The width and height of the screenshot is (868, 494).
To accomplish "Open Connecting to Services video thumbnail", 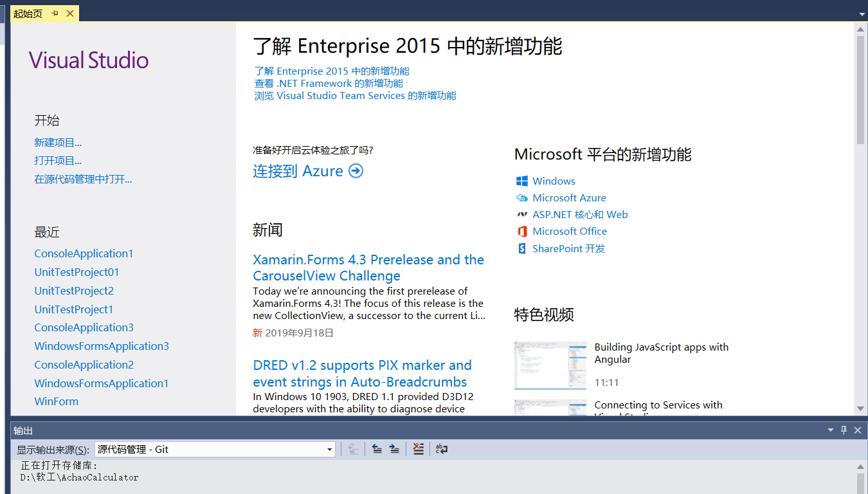I will [x=550, y=407].
